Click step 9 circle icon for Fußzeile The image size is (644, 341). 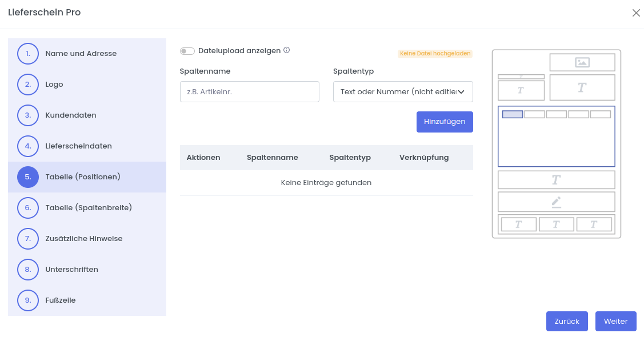28,300
